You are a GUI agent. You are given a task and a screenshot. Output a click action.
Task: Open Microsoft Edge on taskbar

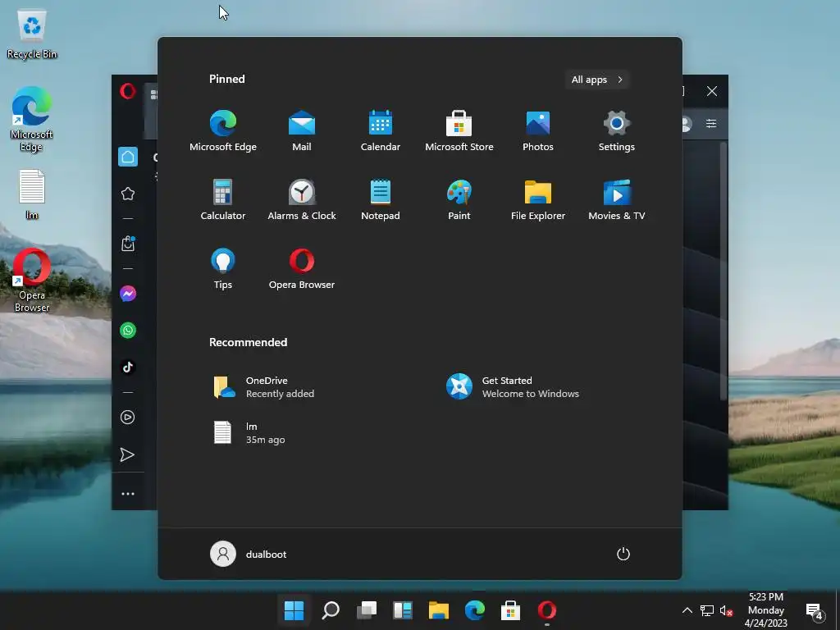click(475, 610)
